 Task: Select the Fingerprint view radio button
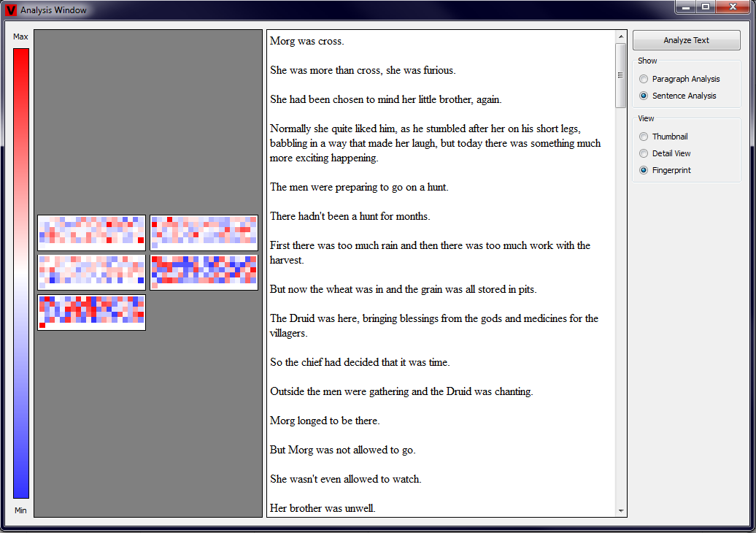click(x=643, y=170)
